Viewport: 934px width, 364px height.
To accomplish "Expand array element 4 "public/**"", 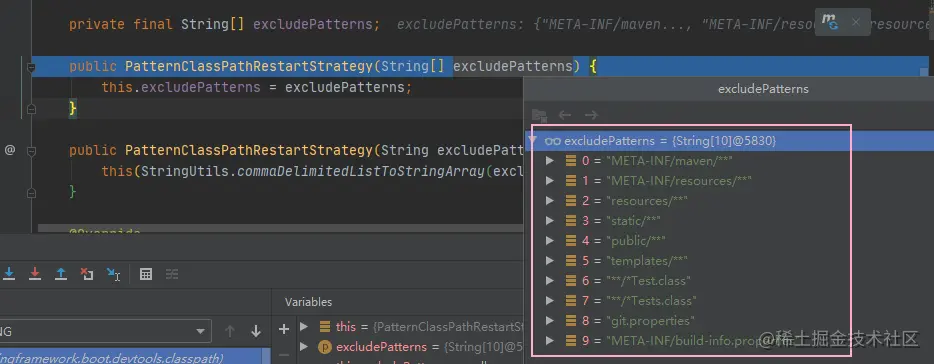I will coord(550,241).
